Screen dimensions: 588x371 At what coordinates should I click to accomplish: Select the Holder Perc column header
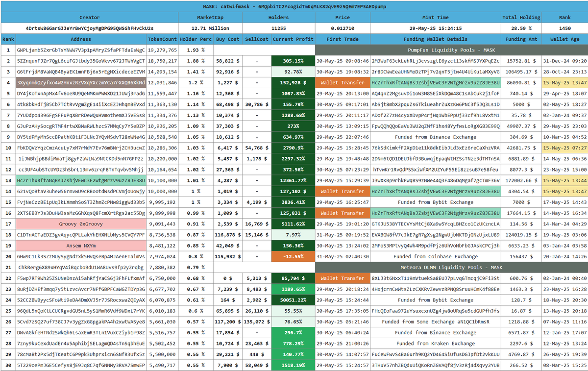point(196,39)
